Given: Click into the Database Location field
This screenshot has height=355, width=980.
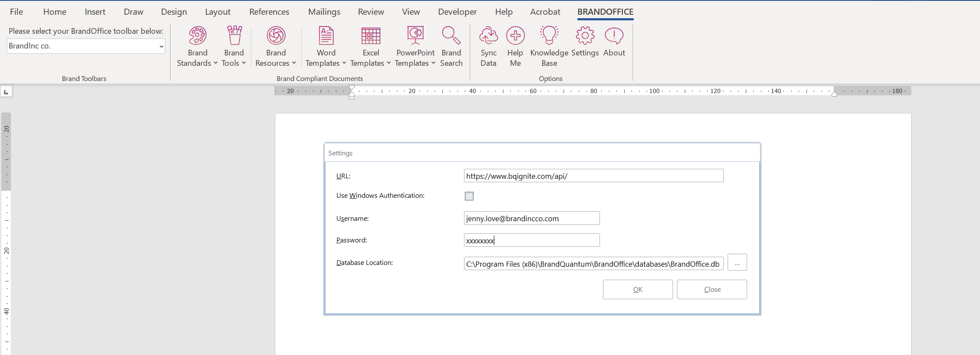Looking at the screenshot, I should click(x=593, y=264).
